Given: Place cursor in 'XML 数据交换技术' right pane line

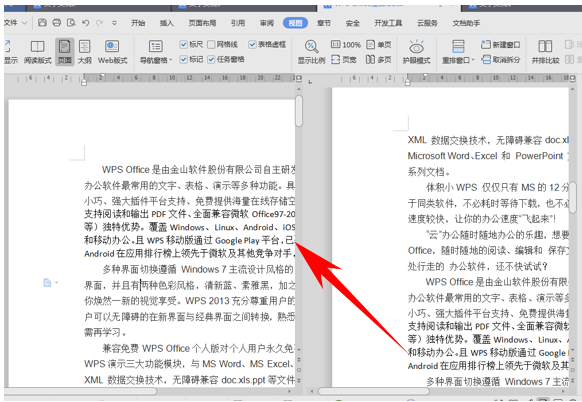Looking at the screenshot, I should coord(447,140).
